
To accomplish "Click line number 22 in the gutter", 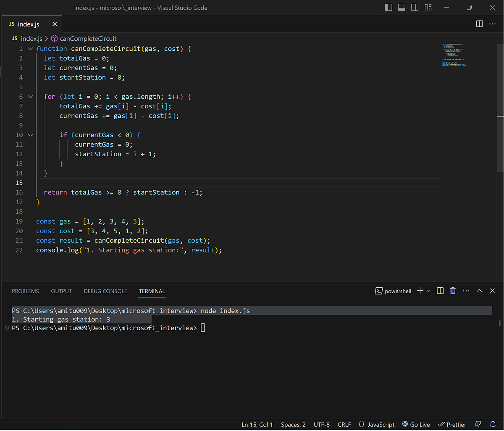I will click(19, 250).
